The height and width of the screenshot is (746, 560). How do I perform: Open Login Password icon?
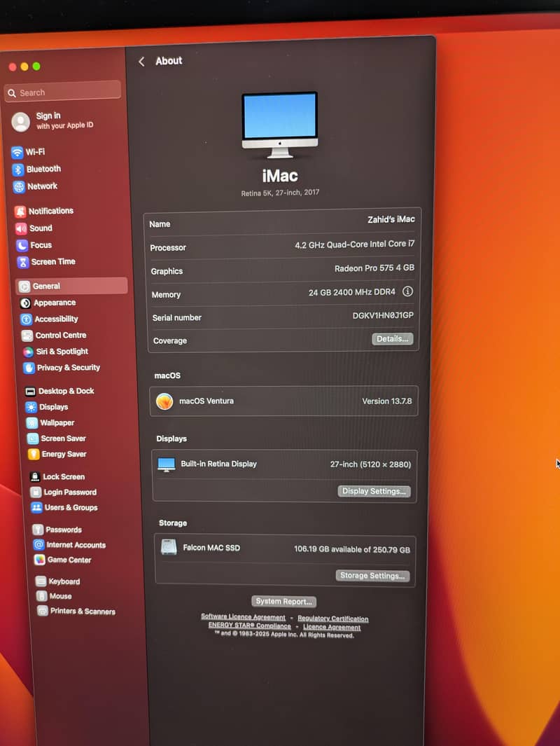(36, 492)
